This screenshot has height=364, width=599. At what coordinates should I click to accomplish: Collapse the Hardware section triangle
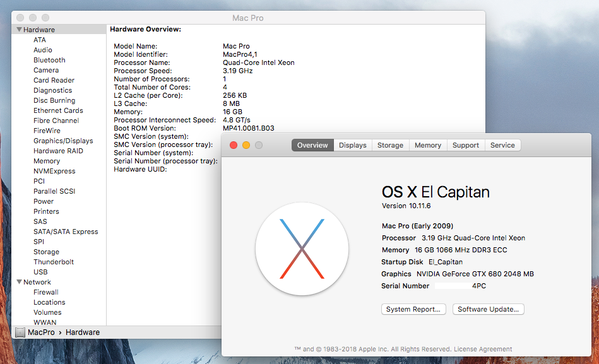point(19,30)
